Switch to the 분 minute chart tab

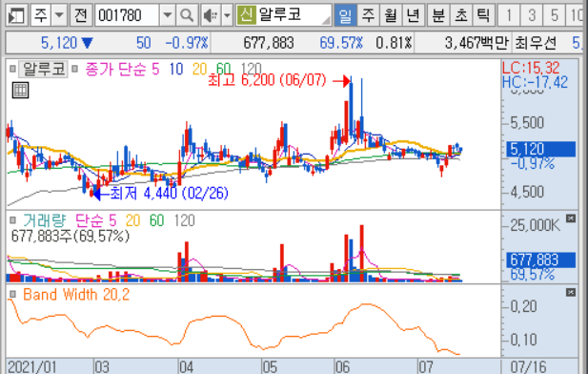click(x=438, y=15)
